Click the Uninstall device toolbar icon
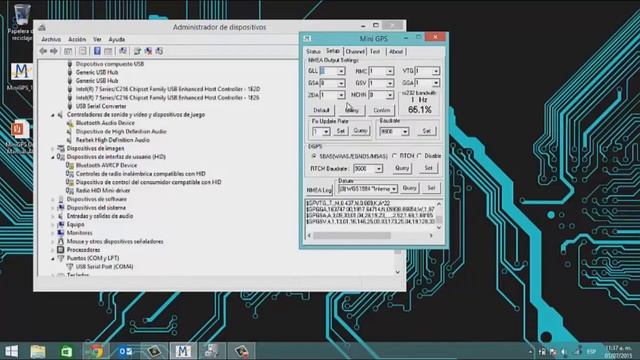Image resolution: width=640 pixels, height=360 pixels. [148, 51]
